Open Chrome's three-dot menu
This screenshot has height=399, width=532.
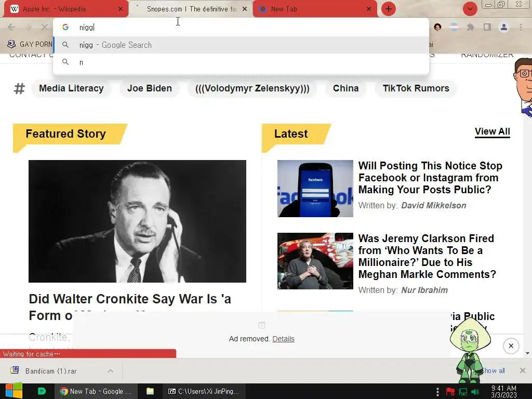521,27
